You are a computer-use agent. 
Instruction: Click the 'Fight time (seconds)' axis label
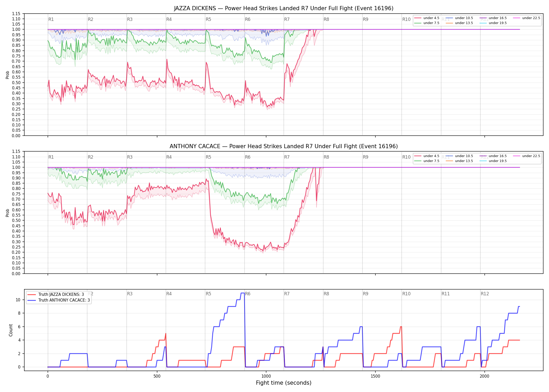point(284,383)
